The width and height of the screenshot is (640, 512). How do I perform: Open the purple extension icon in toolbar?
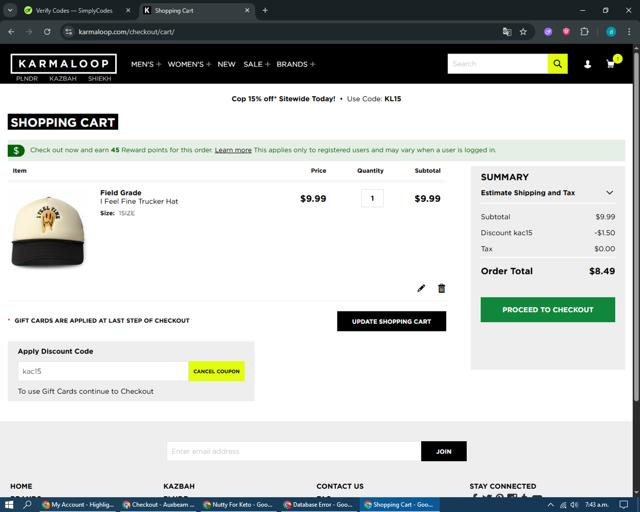(548, 31)
